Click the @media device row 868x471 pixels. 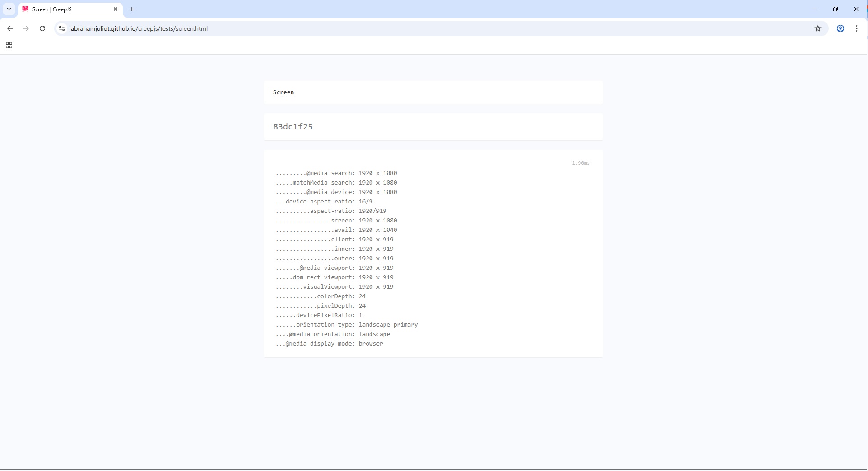336,192
